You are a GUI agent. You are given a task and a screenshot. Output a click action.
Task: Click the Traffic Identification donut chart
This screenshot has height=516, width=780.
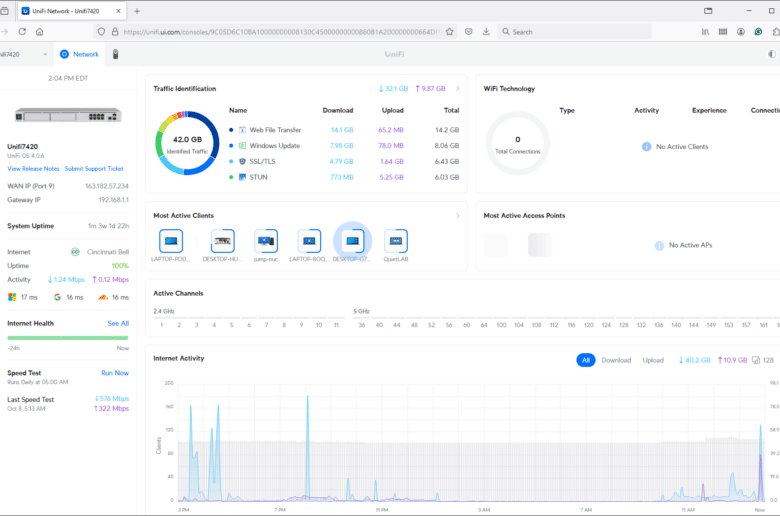pos(187,143)
